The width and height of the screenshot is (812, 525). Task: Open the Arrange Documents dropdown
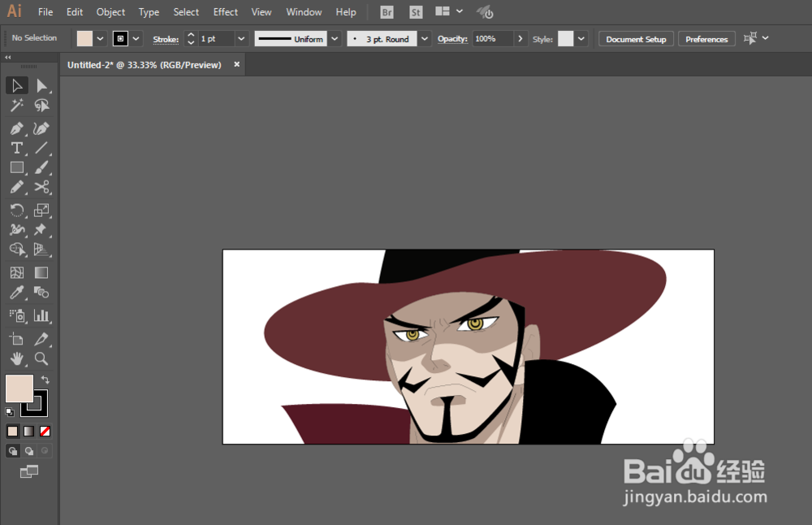449,11
